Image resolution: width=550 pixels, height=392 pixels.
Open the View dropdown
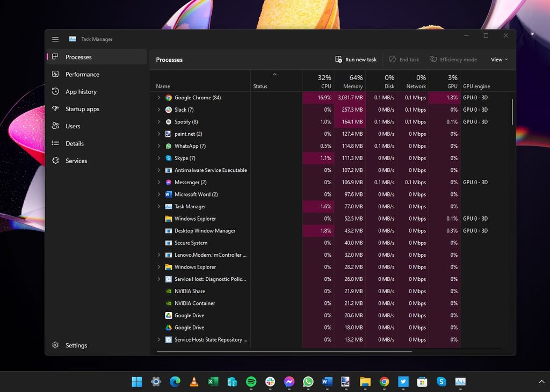click(x=498, y=59)
